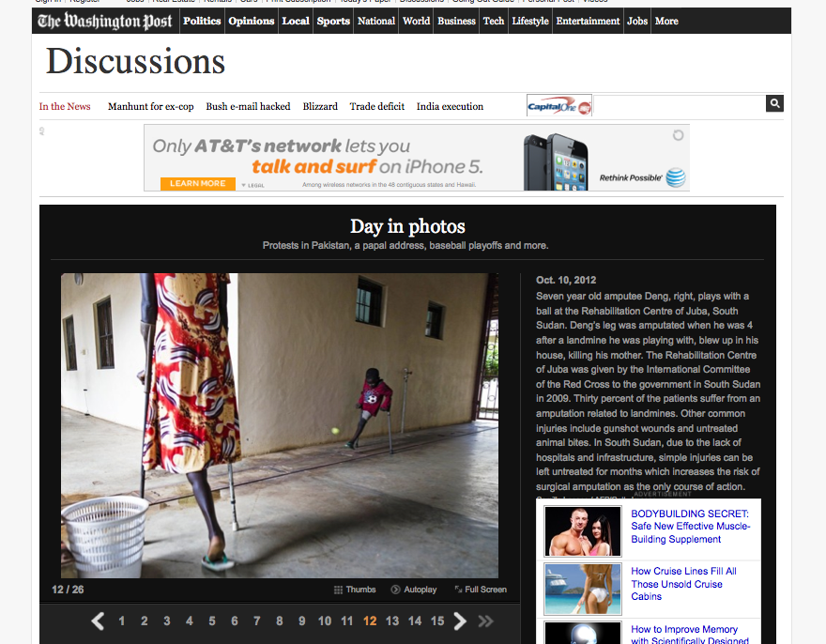
Task: Open the Business section
Action: [x=456, y=21]
